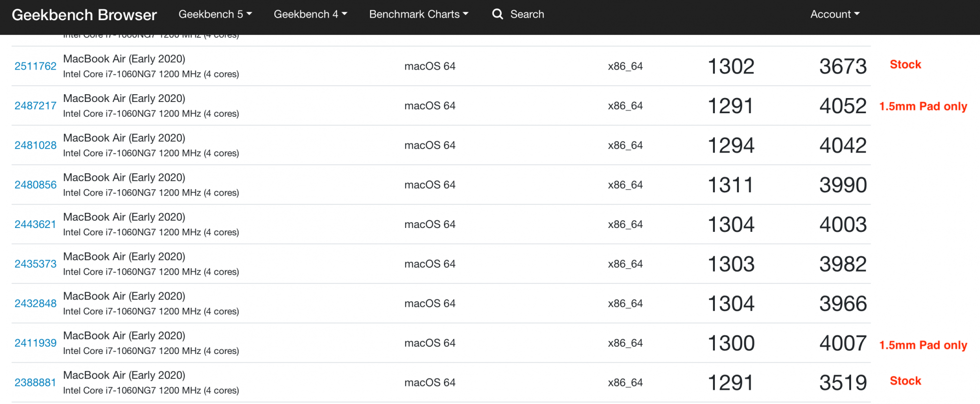The image size is (980, 404).
Task: Click x86_64 in row 2411939
Action: pos(625,343)
